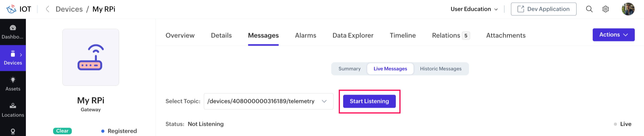The image size is (644, 136).
Task: Open Assets in the sidebar
Action: (13, 84)
